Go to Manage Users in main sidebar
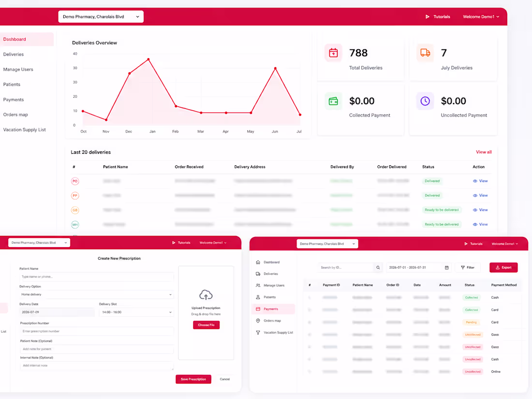The width and height of the screenshot is (532, 399). (x=18, y=70)
